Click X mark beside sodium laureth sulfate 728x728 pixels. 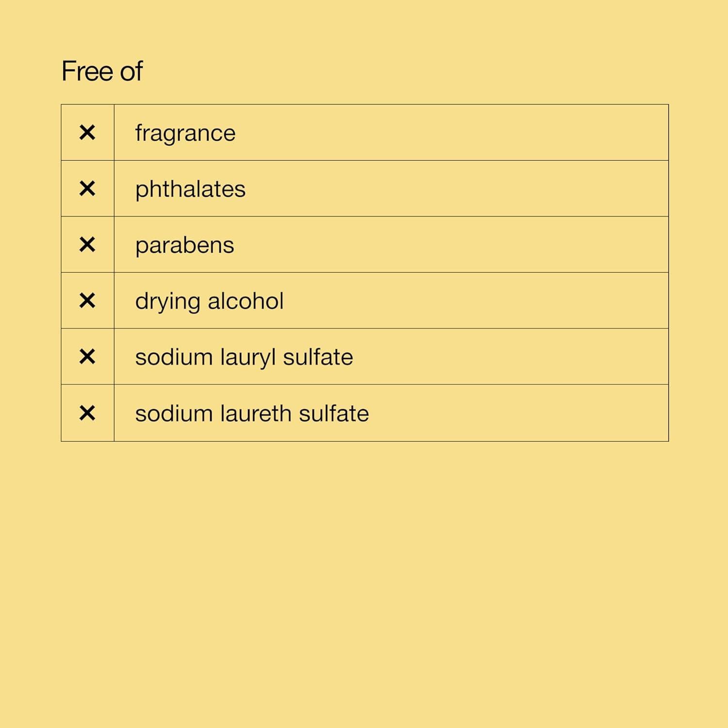(87, 413)
